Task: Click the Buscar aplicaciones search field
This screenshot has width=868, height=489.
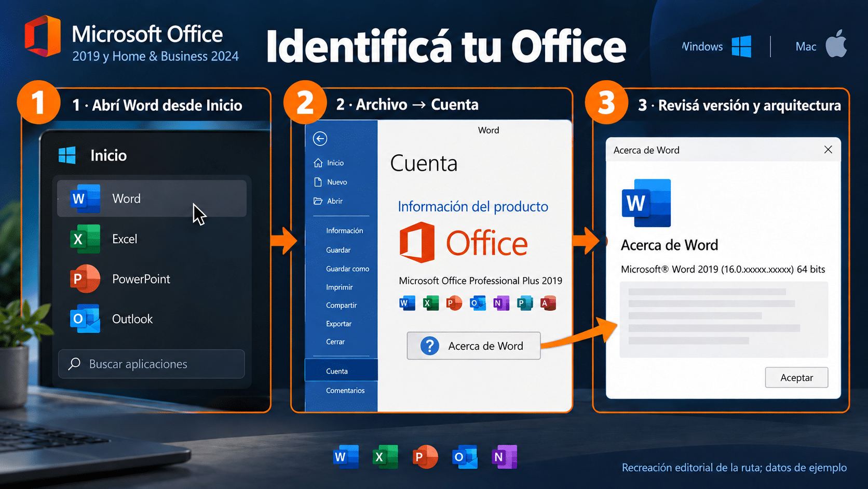Action: click(152, 364)
